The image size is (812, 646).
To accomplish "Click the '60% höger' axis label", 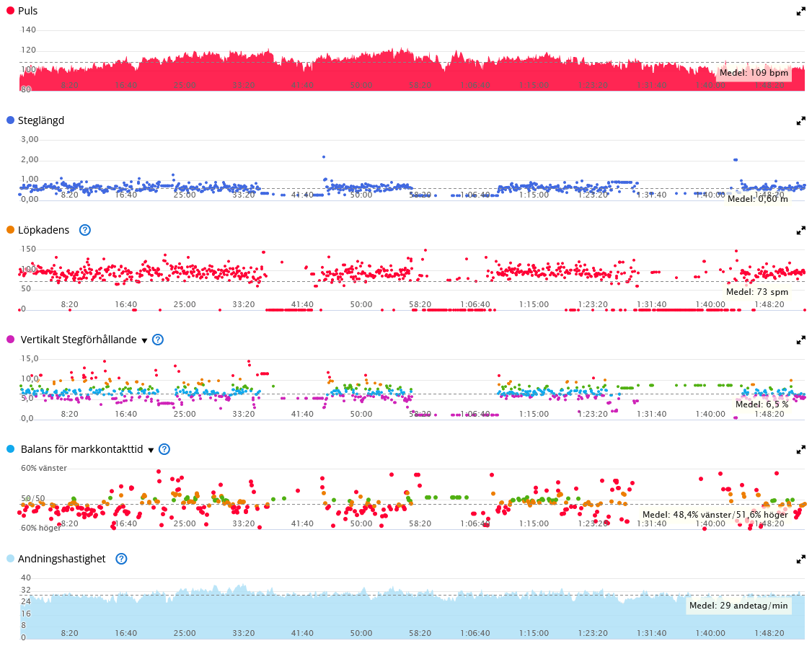I will (41, 528).
